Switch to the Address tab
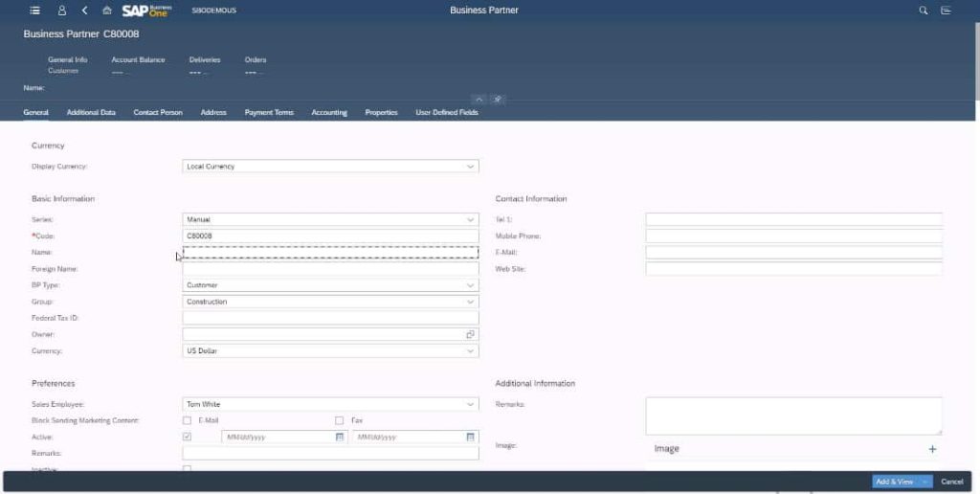980x494 pixels. [x=213, y=113]
